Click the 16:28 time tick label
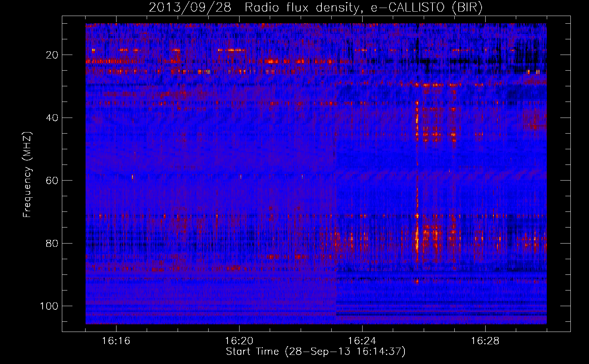The width and height of the screenshot is (589, 364). tap(485, 341)
